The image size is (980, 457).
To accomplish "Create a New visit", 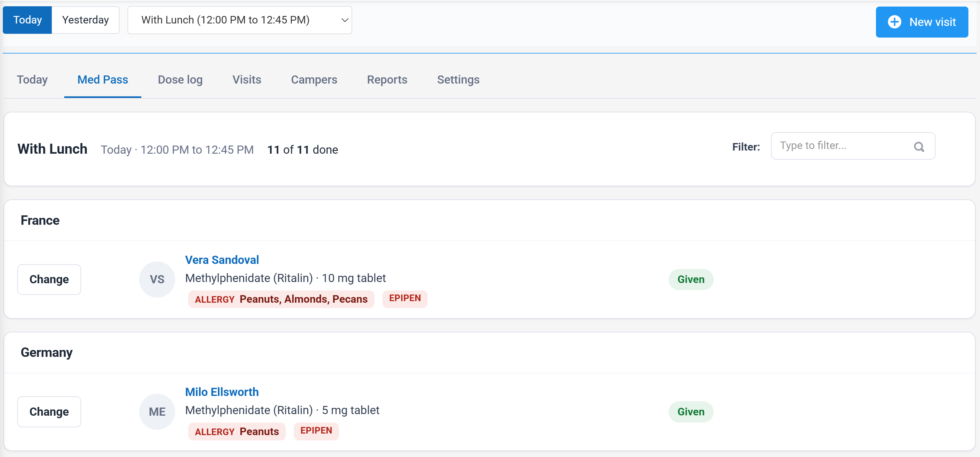I will pos(922,22).
